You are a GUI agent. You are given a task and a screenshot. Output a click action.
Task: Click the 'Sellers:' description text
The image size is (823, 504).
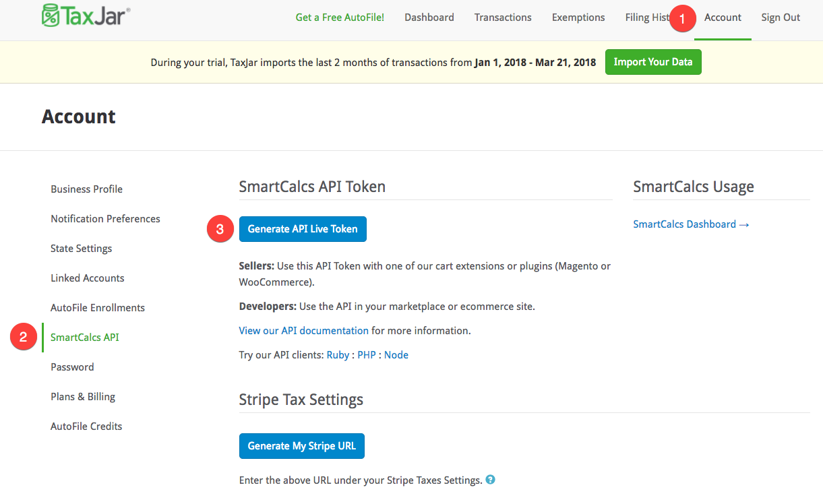(x=425, y=274)
